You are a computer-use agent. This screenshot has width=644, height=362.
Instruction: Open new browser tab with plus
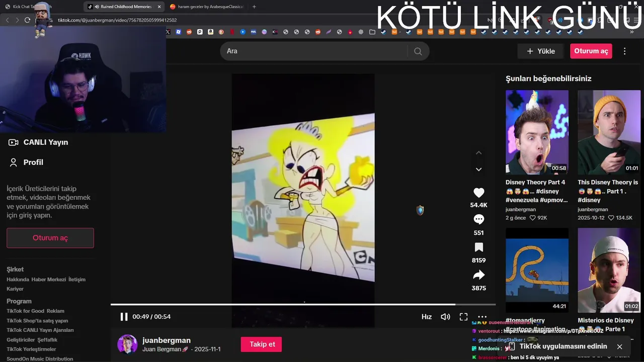coord(254,7)
